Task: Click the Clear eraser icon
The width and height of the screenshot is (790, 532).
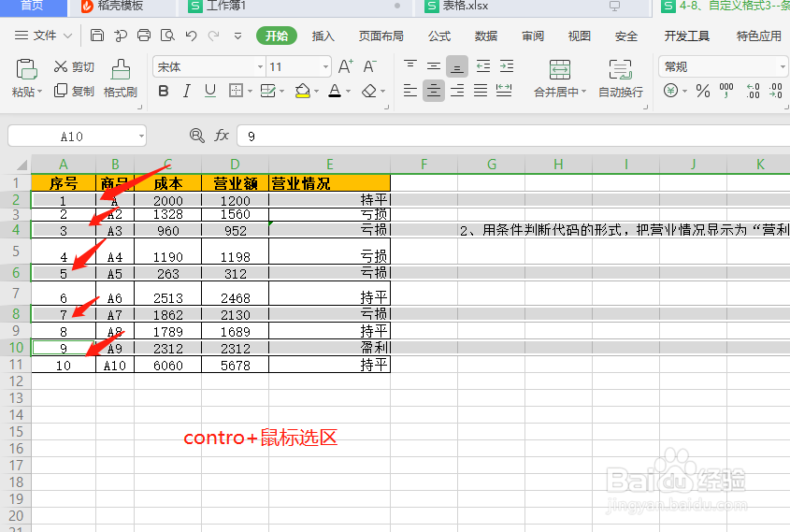Action: coord(369,92)
